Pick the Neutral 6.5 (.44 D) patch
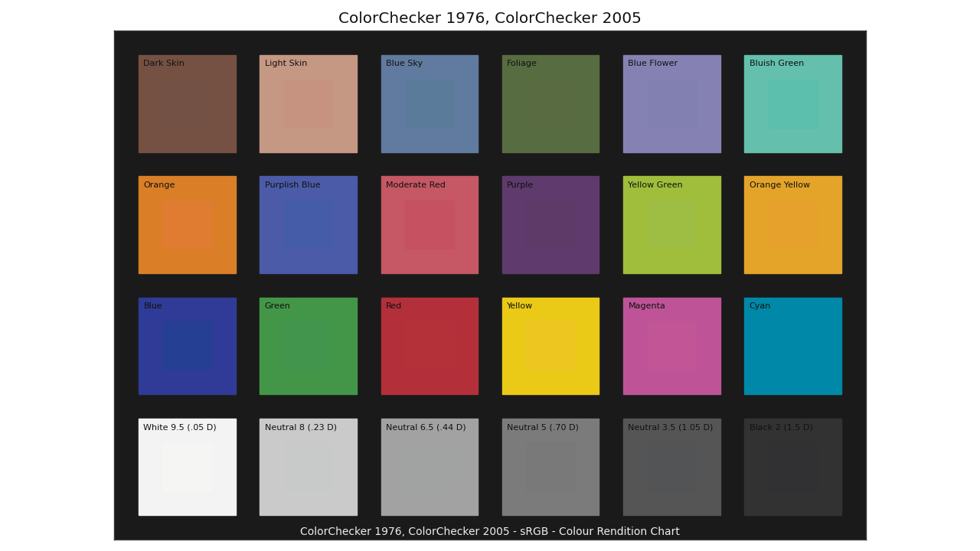This screenshot has height=551, width=980. click(x=430, y=467)
